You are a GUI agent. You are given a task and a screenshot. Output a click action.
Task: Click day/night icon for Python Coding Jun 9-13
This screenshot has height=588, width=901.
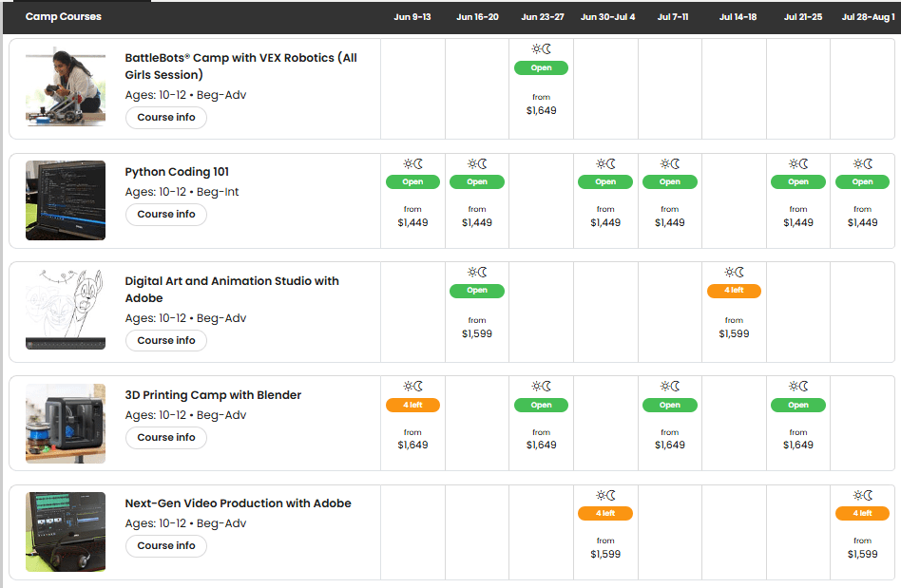coord(412,164)
